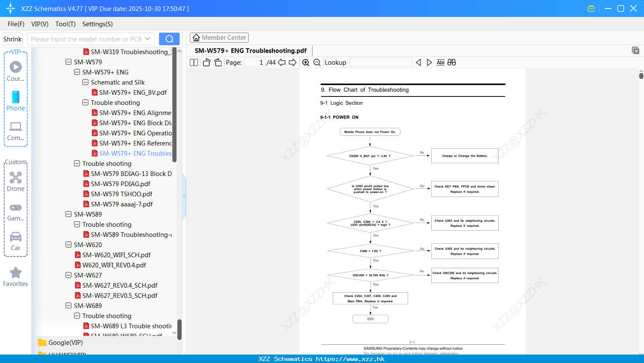Open Google(VIP) folder
Image resolution: width=644 pixels, height=363 pixels.
pos(66,343)
